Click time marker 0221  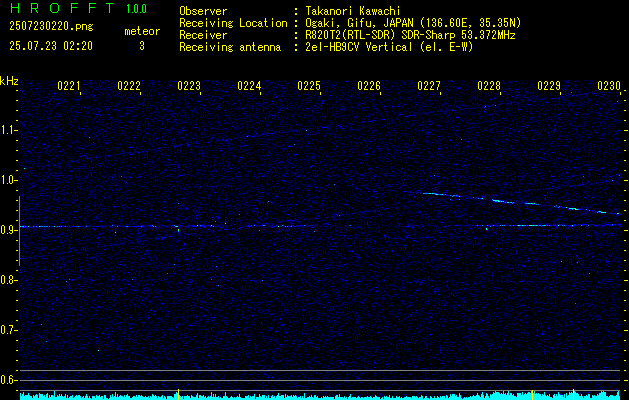point(69,86)
